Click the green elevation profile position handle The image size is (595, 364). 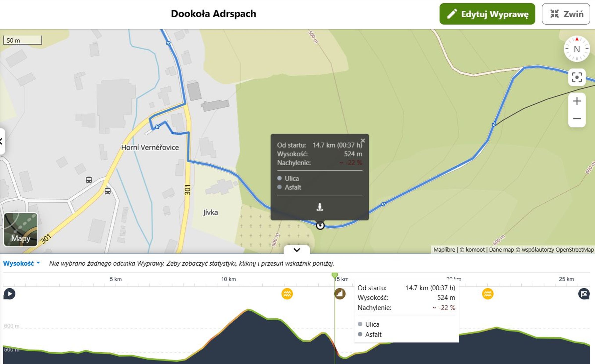(x=334, y=275)
